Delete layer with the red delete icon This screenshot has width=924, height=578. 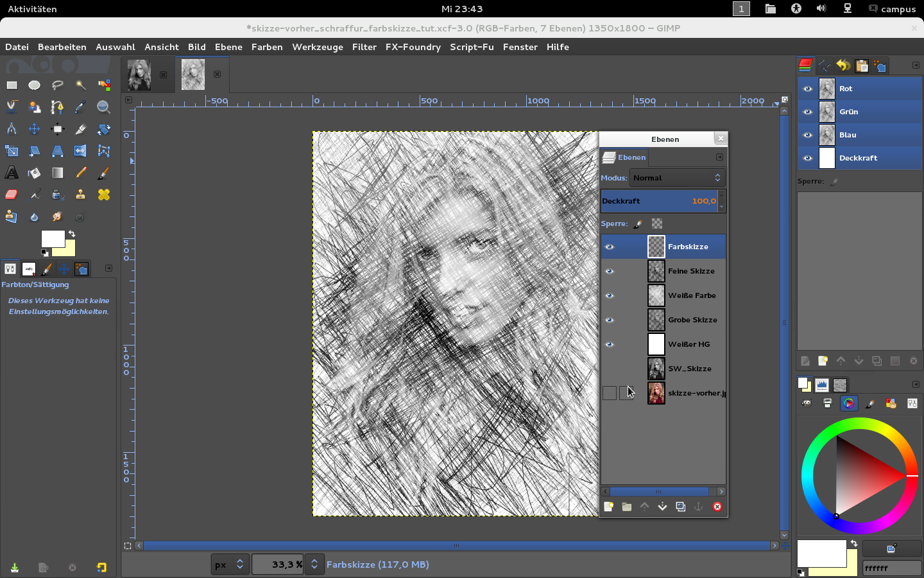717,507
